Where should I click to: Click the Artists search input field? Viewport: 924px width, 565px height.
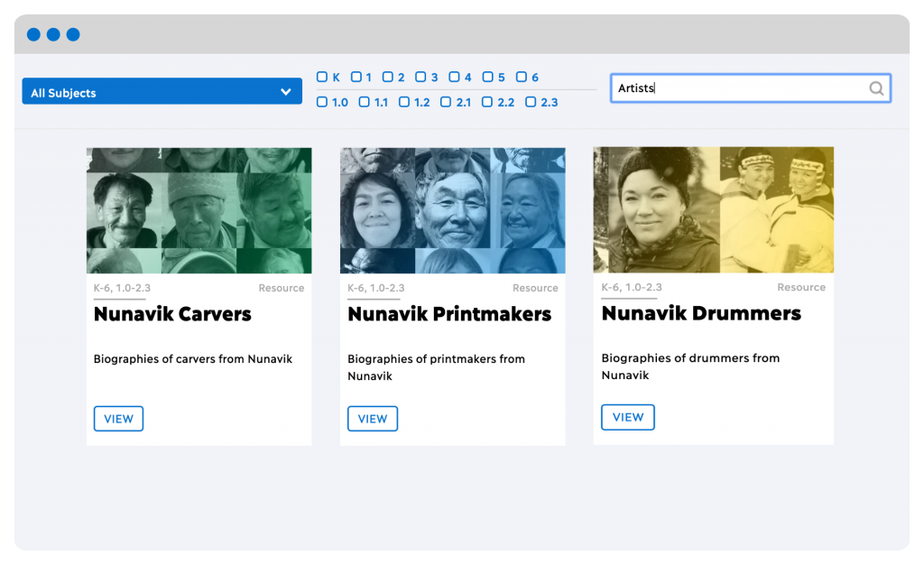coord(738,88)
